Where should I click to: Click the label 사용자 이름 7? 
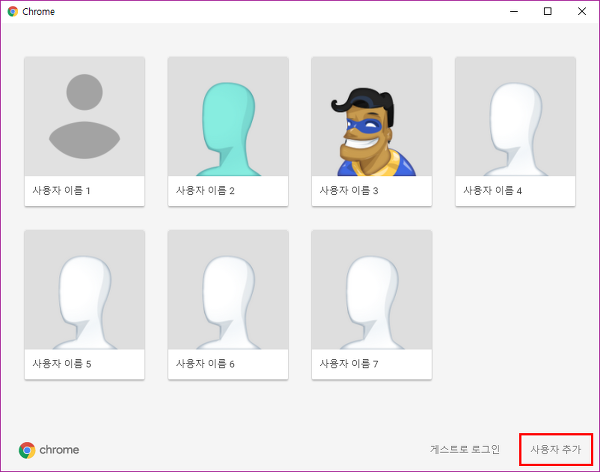pos(349,364)
